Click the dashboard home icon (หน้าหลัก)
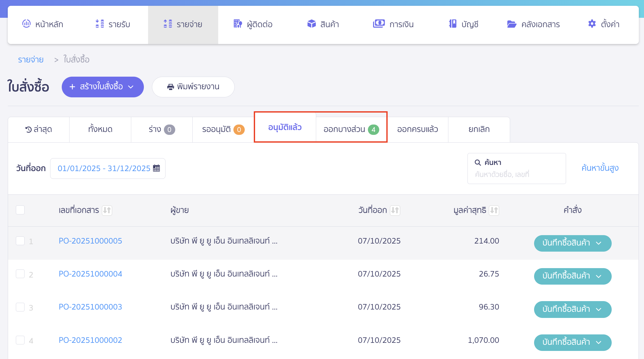644x359 pixels. point(26,24)
